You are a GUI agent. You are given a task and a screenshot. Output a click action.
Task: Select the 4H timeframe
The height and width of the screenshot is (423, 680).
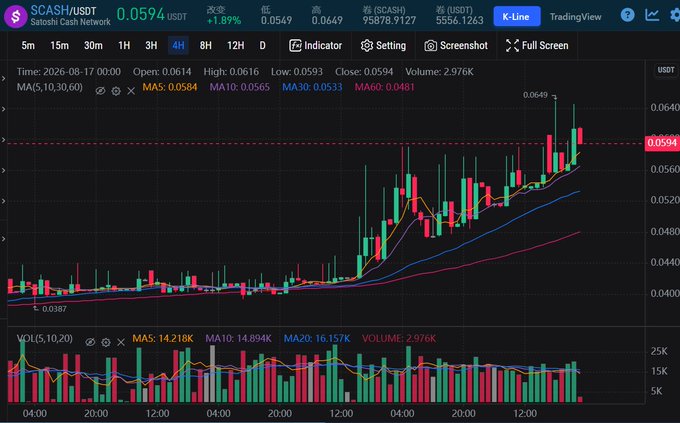pos(178,45)
